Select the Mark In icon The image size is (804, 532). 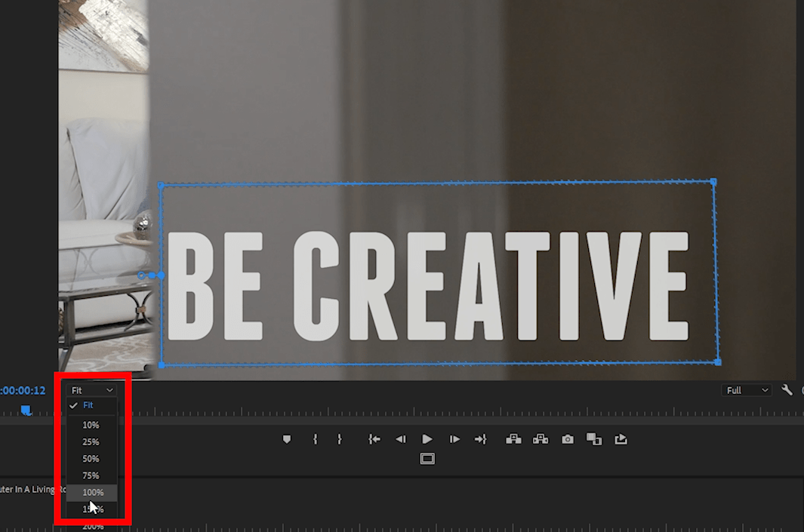[x=315, y=438]
